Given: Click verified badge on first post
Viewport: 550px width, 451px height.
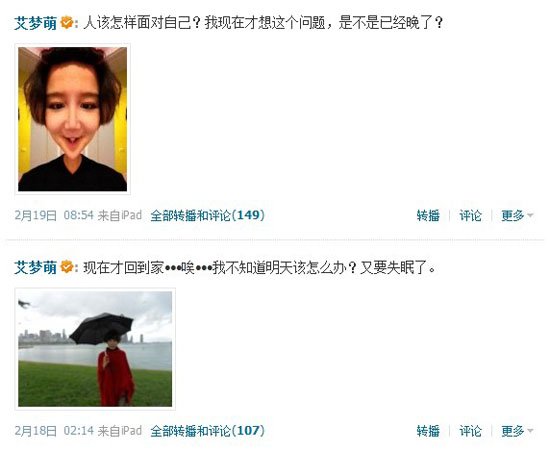Looking at the screenshot, I should click(x=66, y=23).
